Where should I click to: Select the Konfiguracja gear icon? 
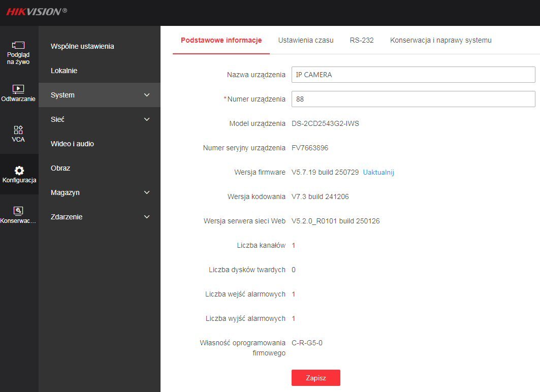point(19,171)
